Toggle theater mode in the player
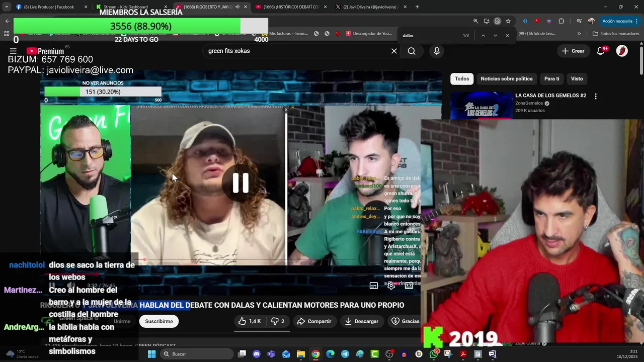 [409, 286]
